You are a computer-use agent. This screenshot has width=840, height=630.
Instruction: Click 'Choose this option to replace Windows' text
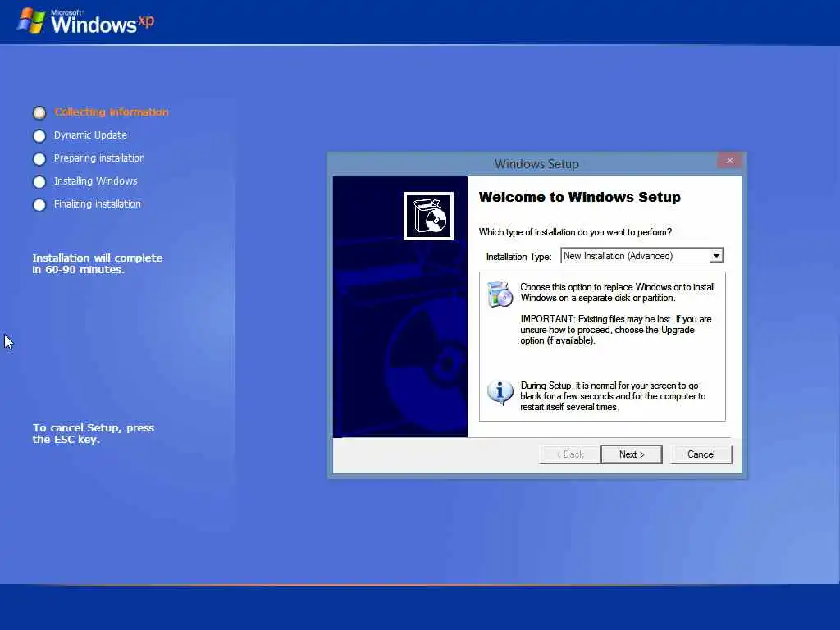617,293
